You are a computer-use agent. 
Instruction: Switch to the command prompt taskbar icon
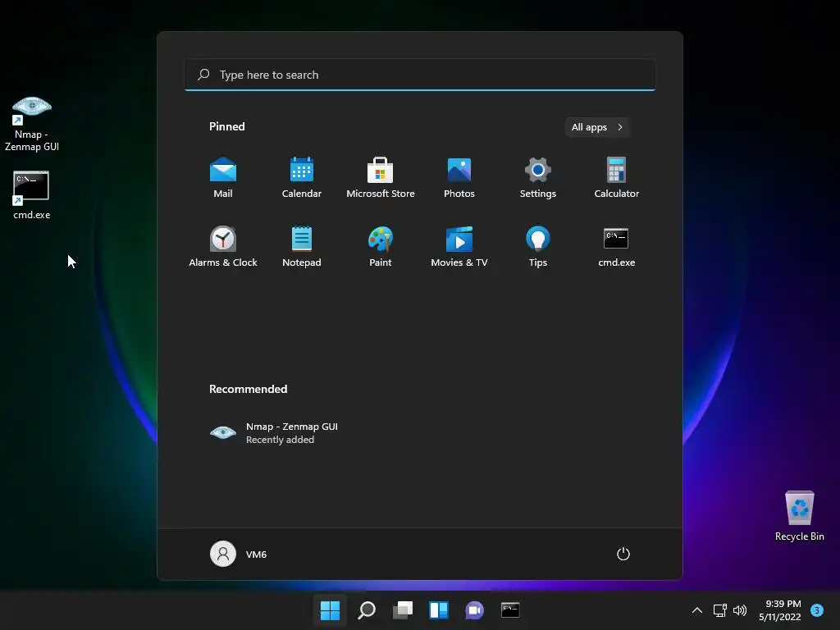(x=510, y=610)
